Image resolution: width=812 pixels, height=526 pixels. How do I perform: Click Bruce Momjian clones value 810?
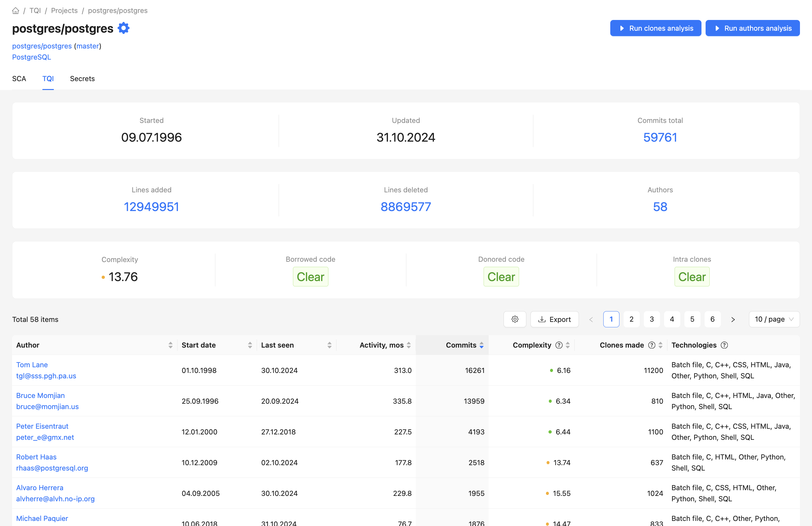[x=657, y=401]
